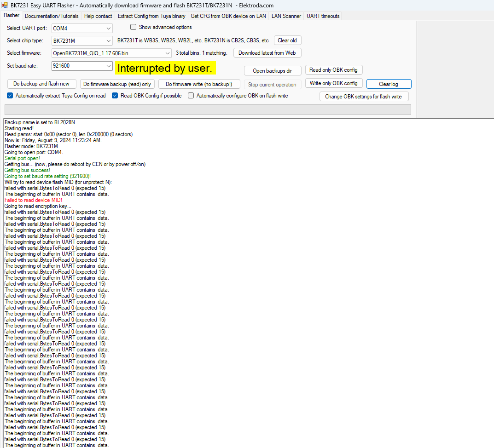Click Read only OBK config button
Image resolution: width=494 pixels, height=448 pixels.
click(334, 70)
